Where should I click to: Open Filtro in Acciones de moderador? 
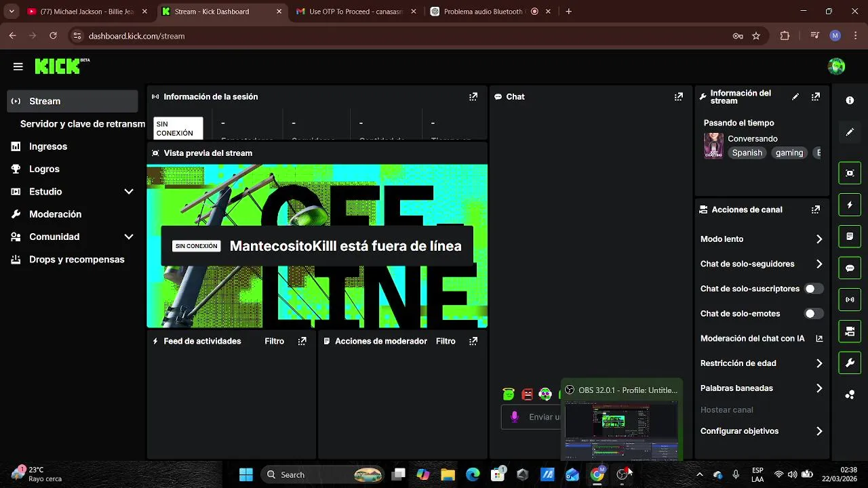[x=446, y=342]
